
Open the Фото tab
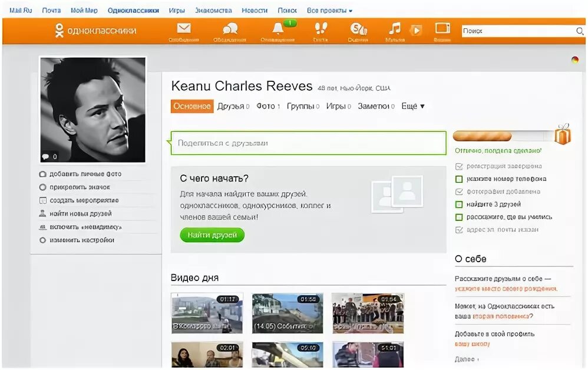click(268, 106)
